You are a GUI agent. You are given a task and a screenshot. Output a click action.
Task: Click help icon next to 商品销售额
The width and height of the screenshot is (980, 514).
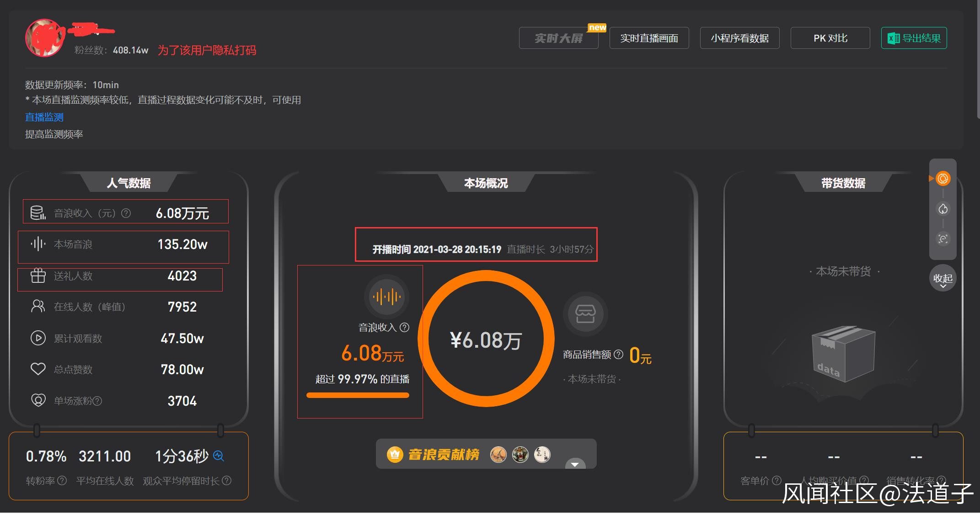pyautogui.click(x=618, y=355)
